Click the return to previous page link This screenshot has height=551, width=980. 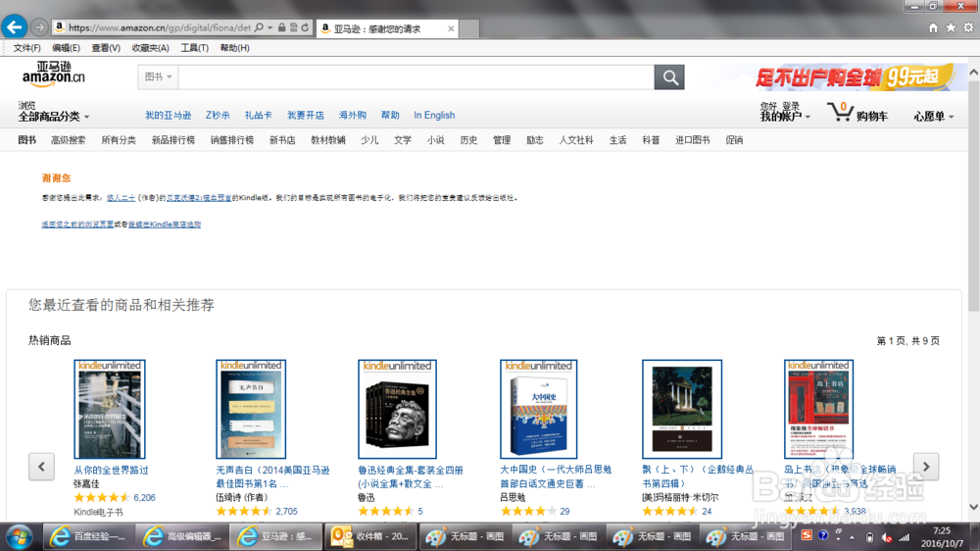tap(77, 225)
